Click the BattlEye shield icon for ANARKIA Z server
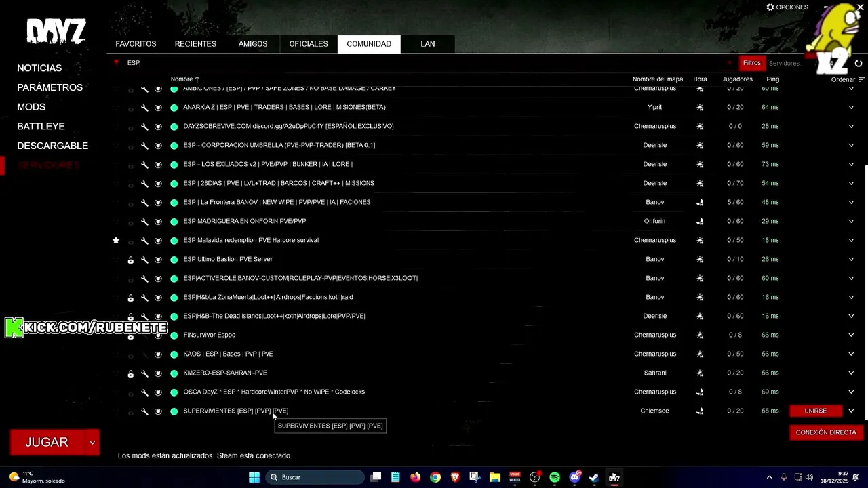This screenshot has height=488, width=868. tap(158, 107)
